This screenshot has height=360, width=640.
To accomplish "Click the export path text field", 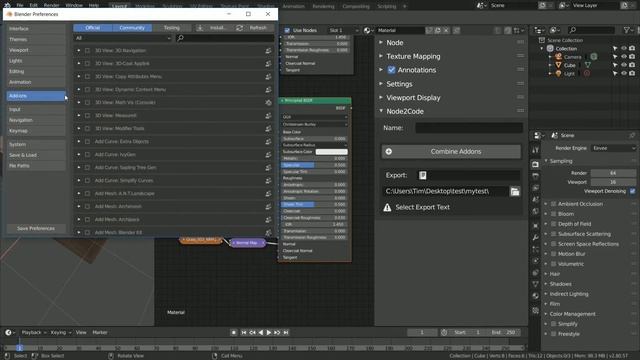I will pyautogui.click(x=445, y=191).
